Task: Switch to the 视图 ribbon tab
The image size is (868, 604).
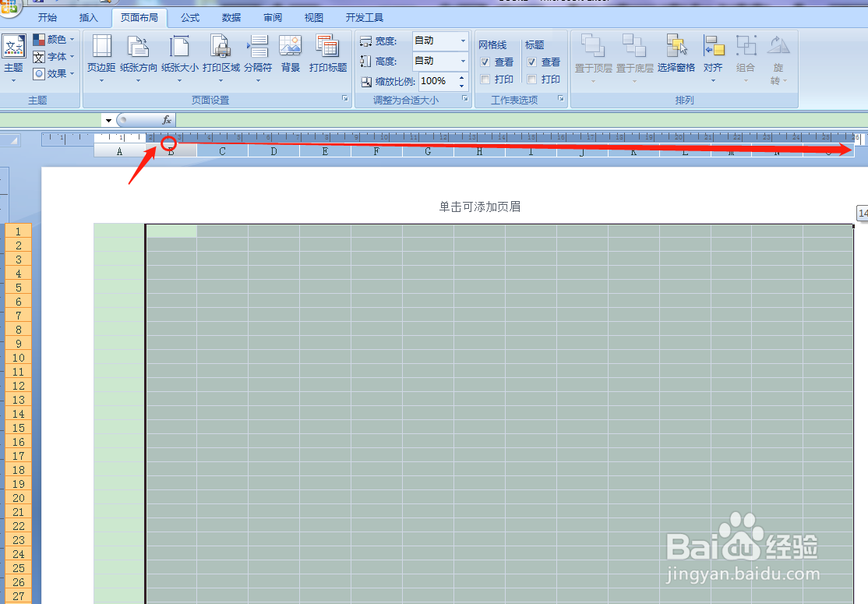Action: click(x=313, y=16)
